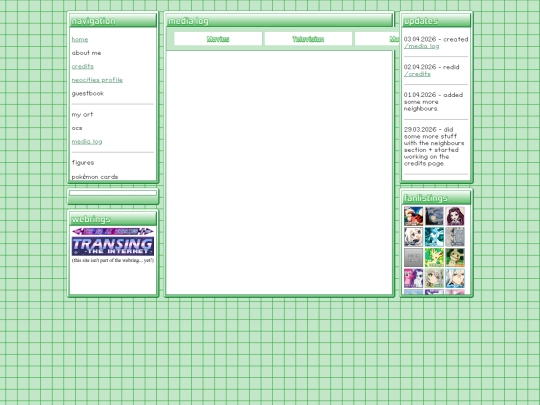Image resolution: width=540 pixels, height=405 pixels.
Task: Open media log in the navigation list
Action: pos(87,141)
